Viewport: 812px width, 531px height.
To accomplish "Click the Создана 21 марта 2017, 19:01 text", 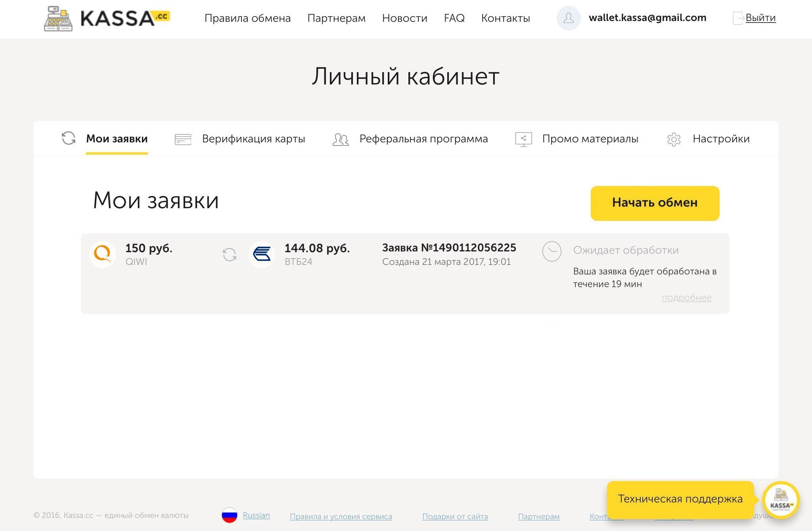I will point(446,262).
